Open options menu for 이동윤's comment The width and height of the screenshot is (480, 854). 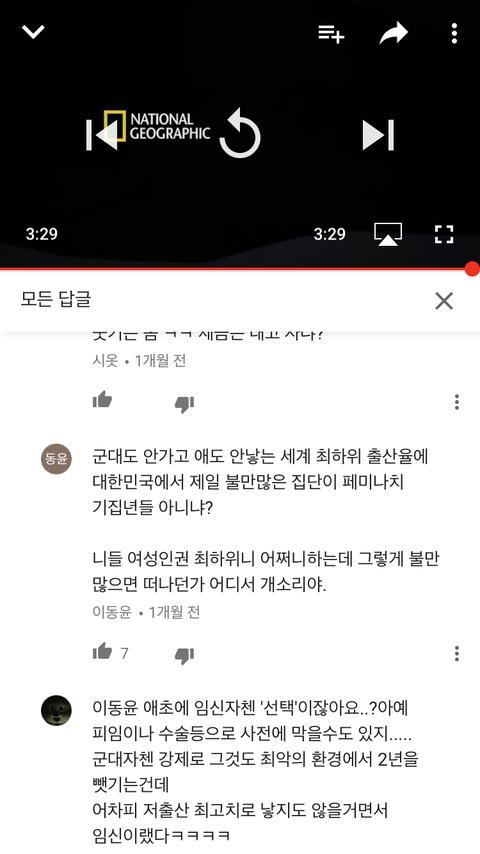pyautogui.click(x=457, y=653)
